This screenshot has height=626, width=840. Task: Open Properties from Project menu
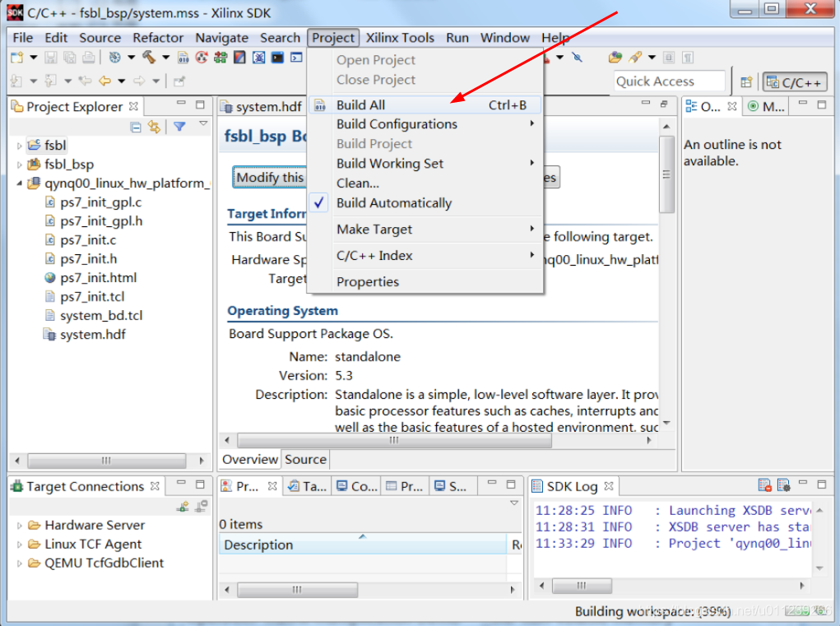[425, 281]
